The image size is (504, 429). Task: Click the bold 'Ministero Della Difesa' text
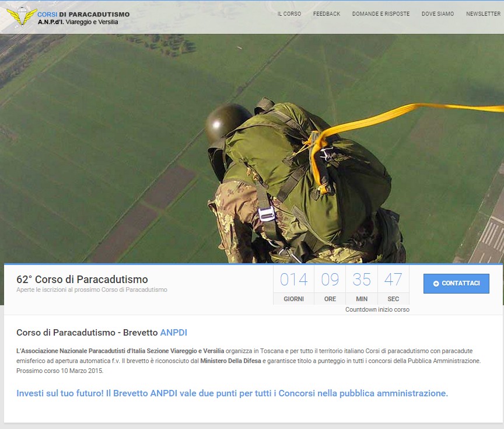(230, 361)
